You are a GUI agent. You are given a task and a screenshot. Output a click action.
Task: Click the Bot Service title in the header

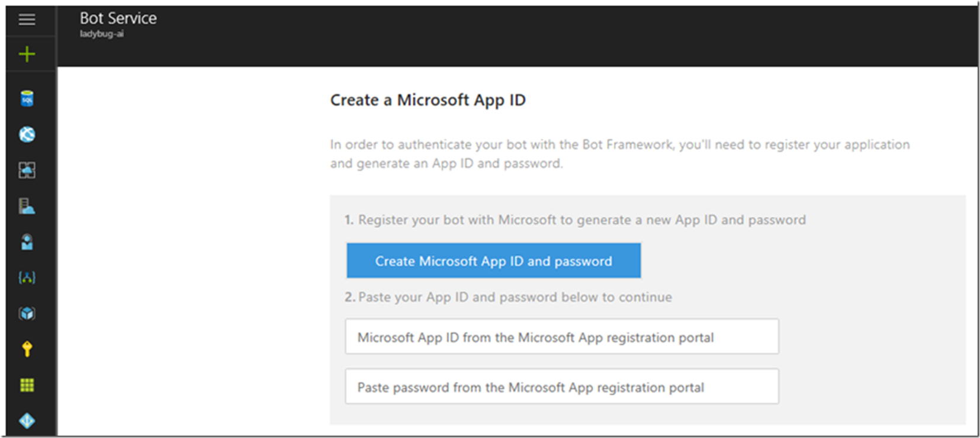point(118,18)
